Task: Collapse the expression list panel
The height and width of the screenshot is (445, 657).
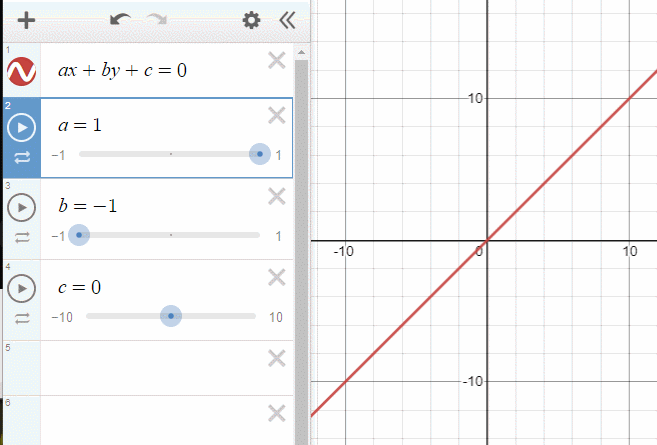Action: (288, 20)
